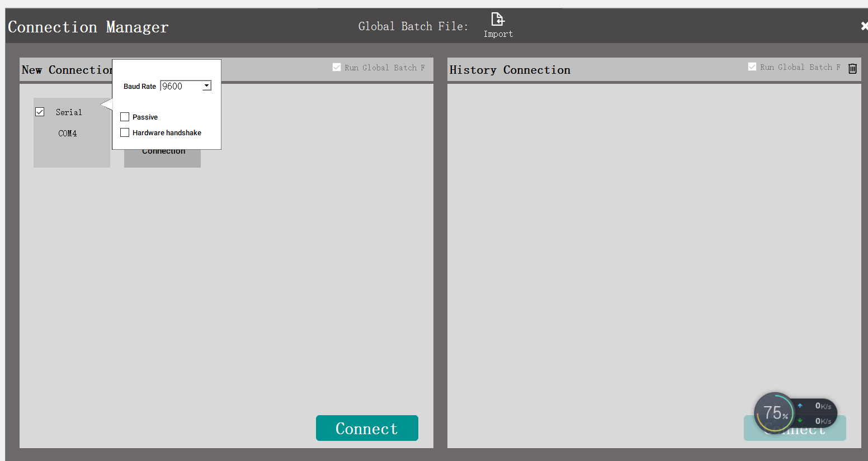Click the upload speed arrow in the overlay
Image resolution: width=868 pixels, height=461 pixels.
800,407
